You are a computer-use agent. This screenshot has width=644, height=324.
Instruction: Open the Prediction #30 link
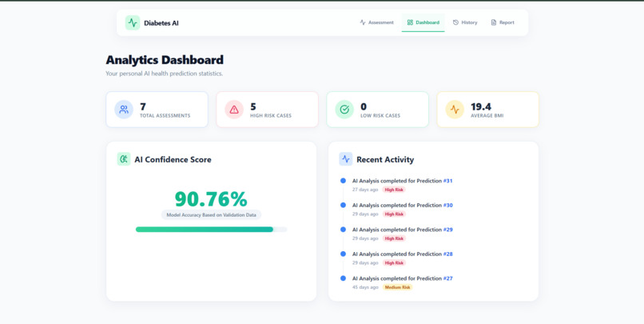(x=447, y=205)
